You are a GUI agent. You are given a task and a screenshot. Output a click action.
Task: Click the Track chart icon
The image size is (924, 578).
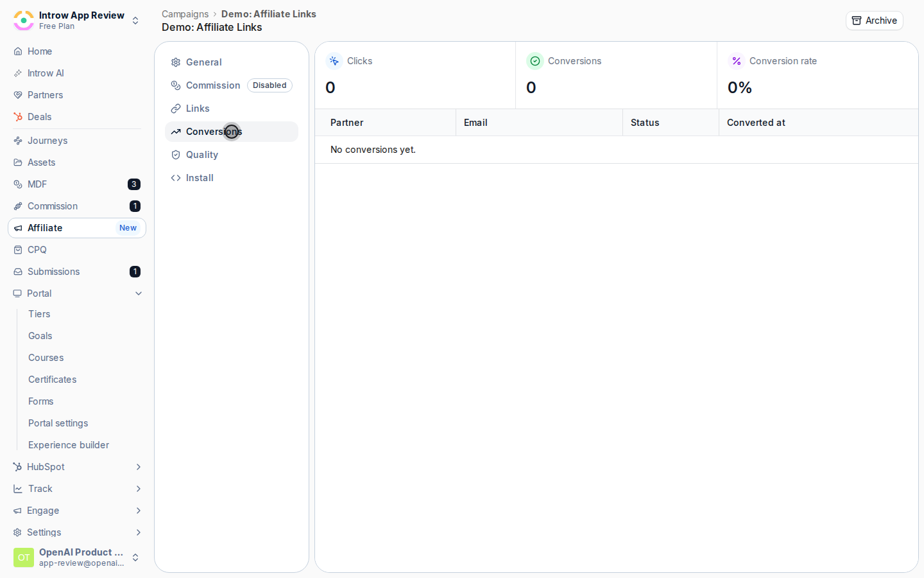point(18,489)
